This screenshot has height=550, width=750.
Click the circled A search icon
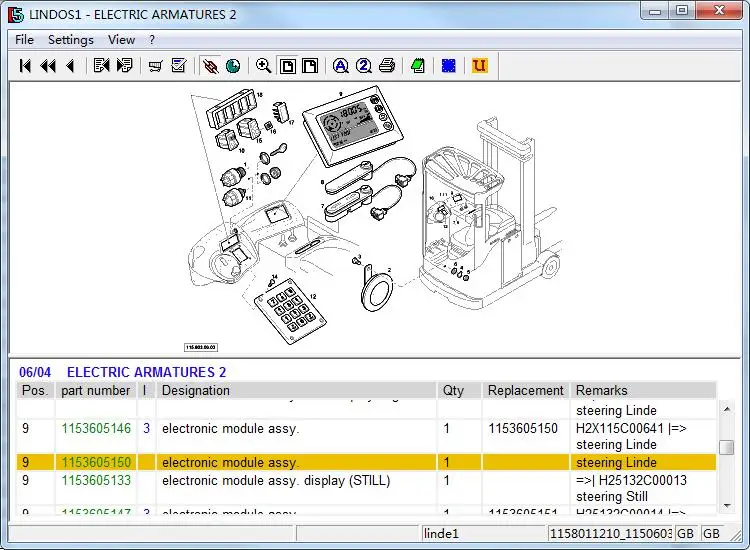point(341,66)
